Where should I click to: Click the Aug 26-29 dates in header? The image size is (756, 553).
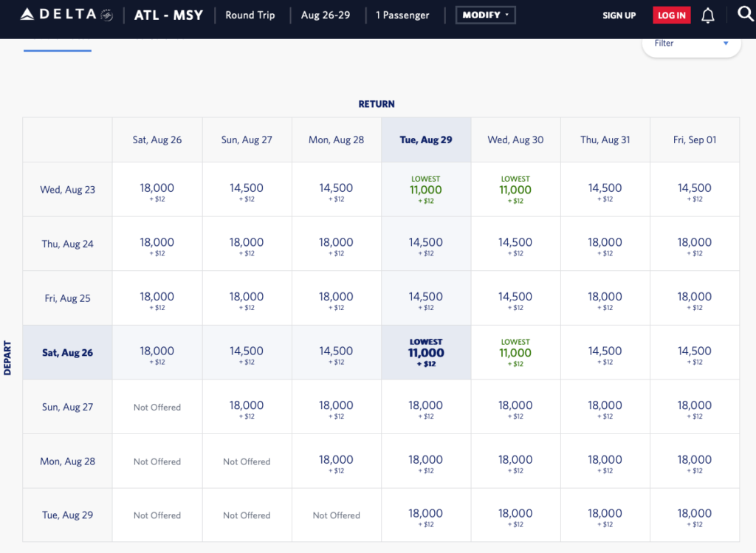coord(326,15)
